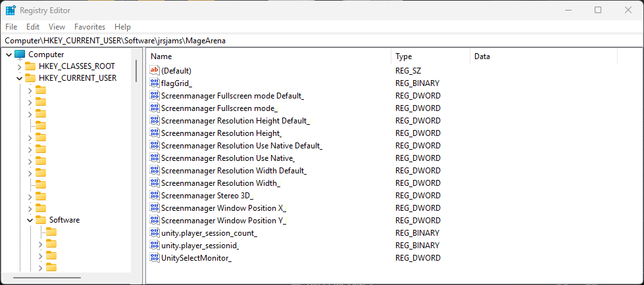Click the UnitySelectMonitor_ DWORD value icon
Image resolution: width=644 pixels, height=285 pixels.
pyautogui.click(x=155, y=258)
